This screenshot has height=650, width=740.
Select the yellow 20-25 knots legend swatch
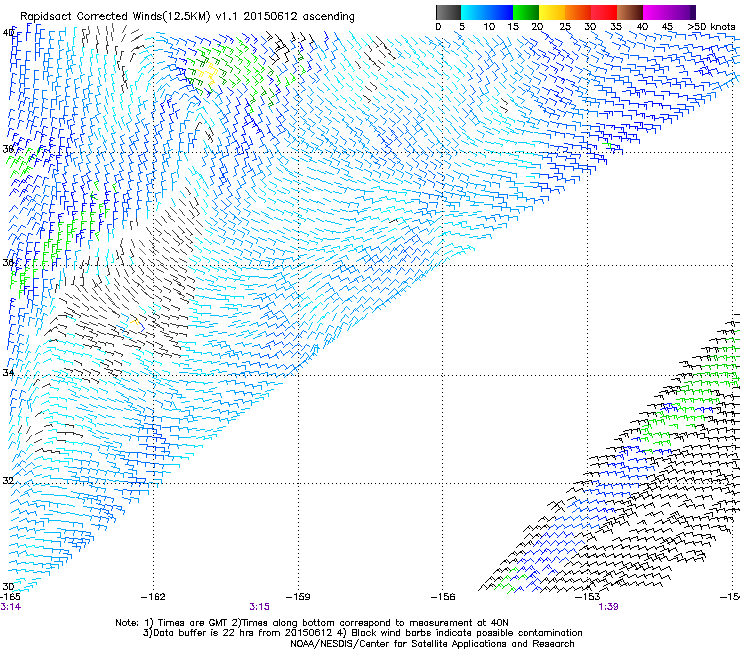(552, 12)
